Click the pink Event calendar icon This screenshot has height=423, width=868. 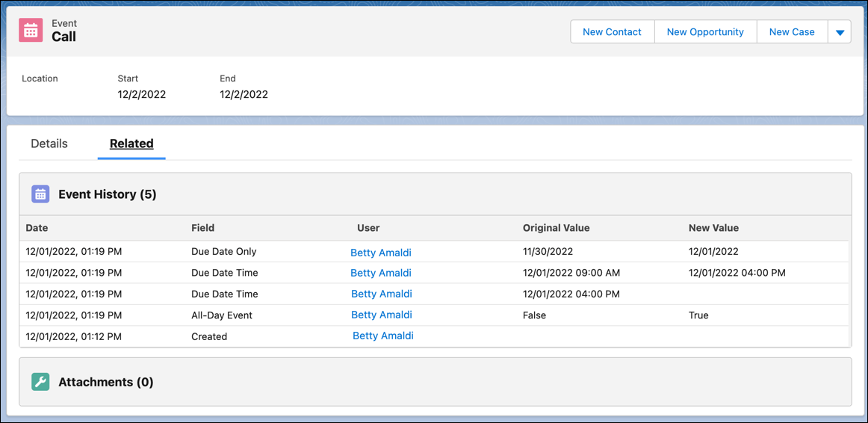pos(31,31)
